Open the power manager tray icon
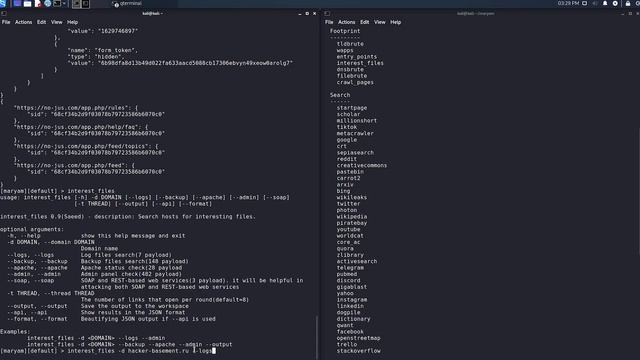Screen dimensions: 640x360 coord(615,3)
